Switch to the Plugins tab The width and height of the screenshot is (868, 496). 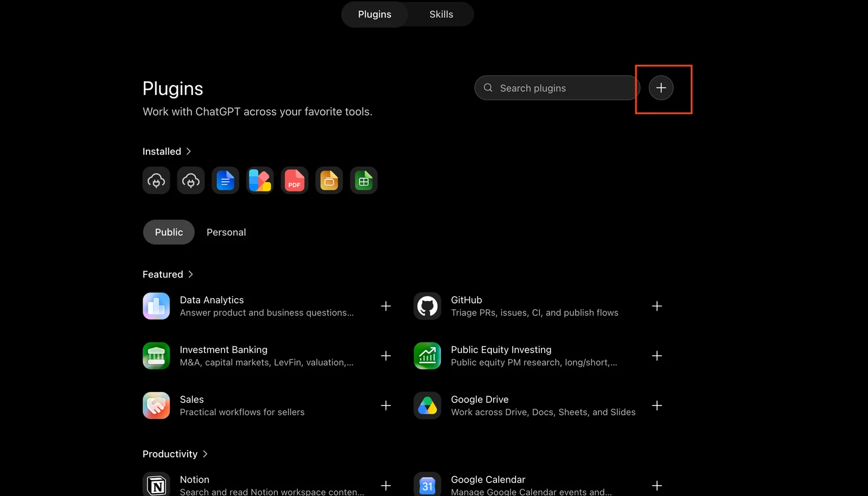pyautogui.click(x=374, y=15)
